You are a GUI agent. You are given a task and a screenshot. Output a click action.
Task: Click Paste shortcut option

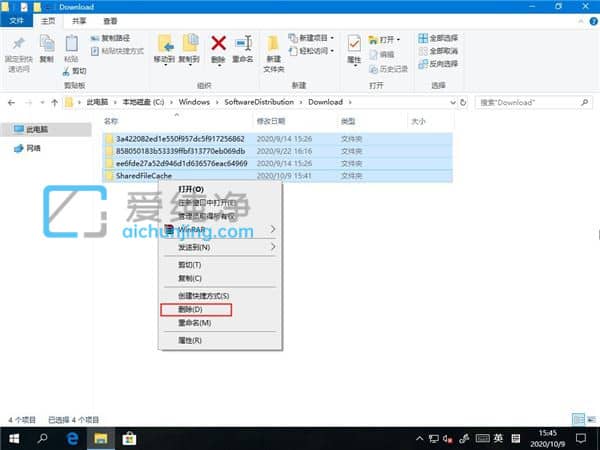click(x=117, y=51)
